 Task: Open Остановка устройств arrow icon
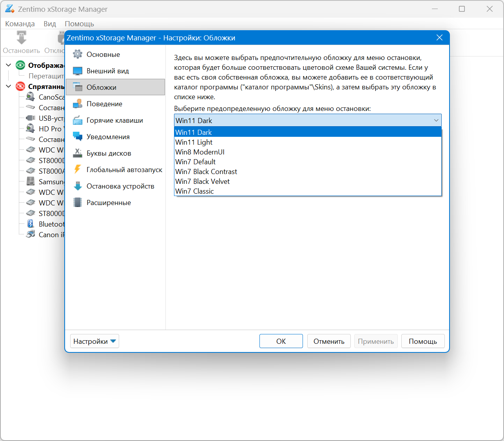coord(78,186)
